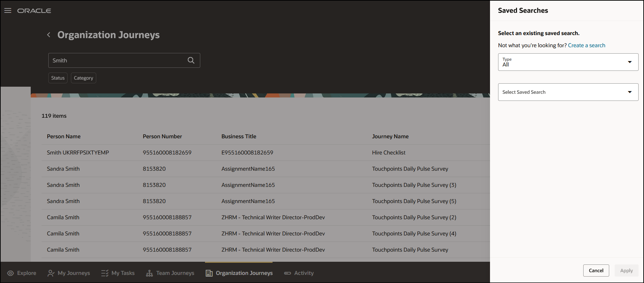This screenshot has width=644, height=283.
Task: Click the search field containing Smith
Action: [x=124, y=60]
